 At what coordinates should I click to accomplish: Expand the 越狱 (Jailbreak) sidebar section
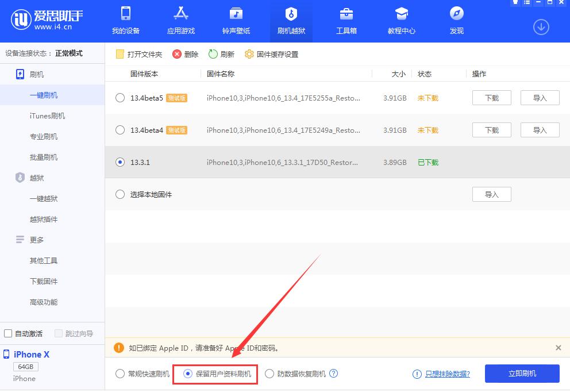coord(36,178)
